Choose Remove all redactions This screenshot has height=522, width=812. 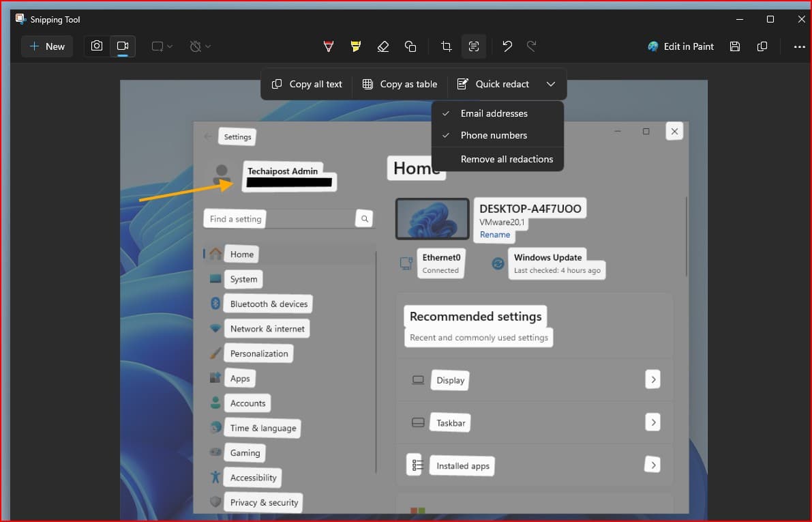click(507, 159)
